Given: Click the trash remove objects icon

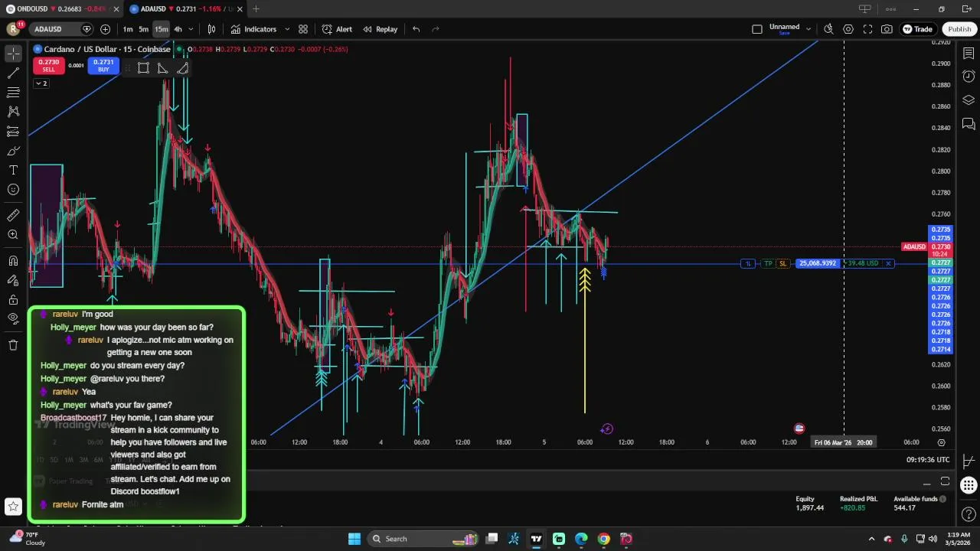Looking at the screenshot, I should [x=13, y=345].
